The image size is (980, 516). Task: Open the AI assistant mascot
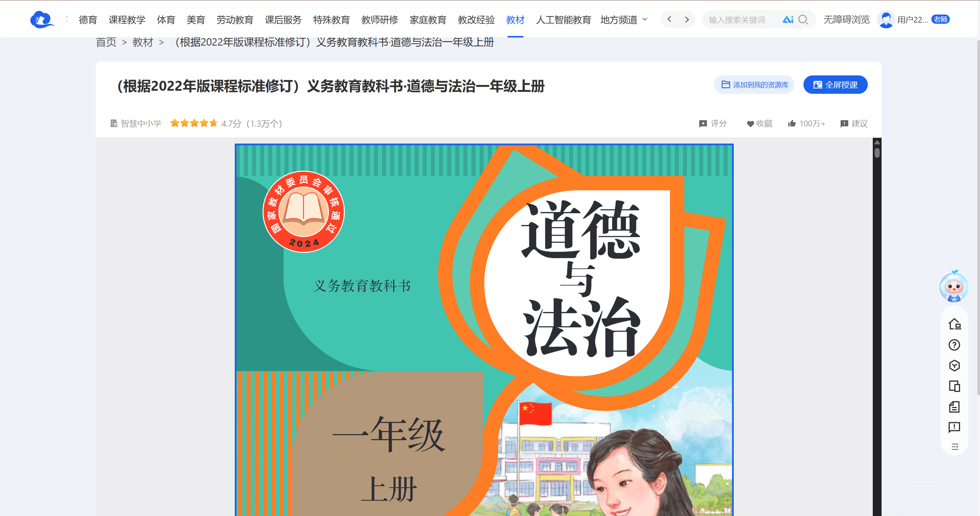coord(954,287)
